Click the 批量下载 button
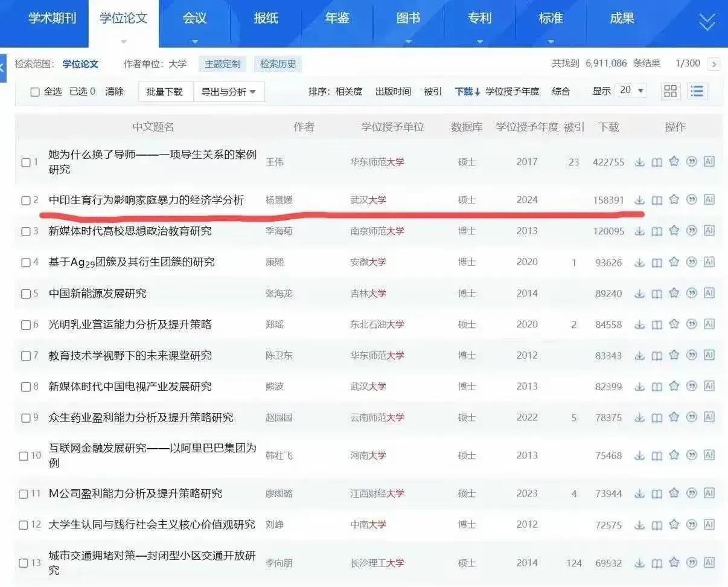 pos(165,92)
